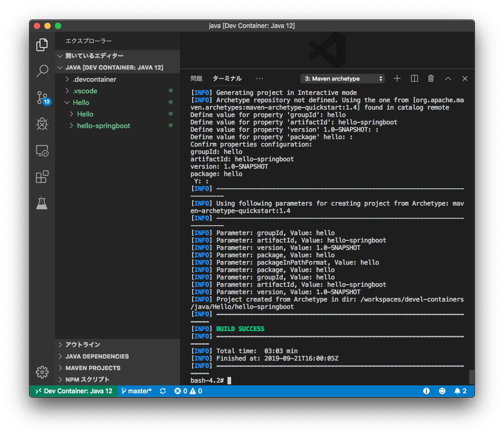
Task: Click the Dev Container: Java 12 remote indicator
Action: point(74,391)
